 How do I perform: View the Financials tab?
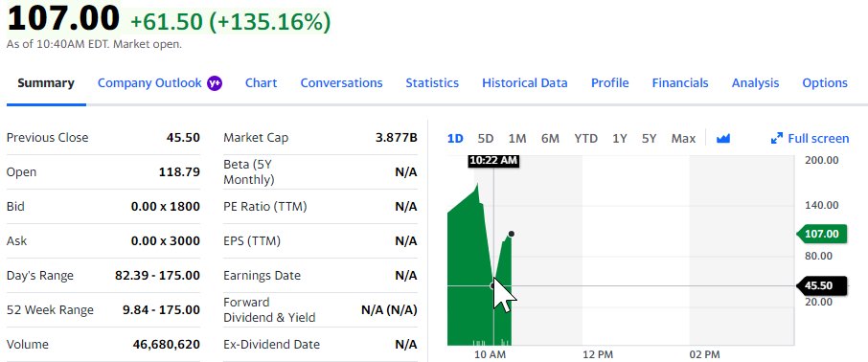coord(680,83)
